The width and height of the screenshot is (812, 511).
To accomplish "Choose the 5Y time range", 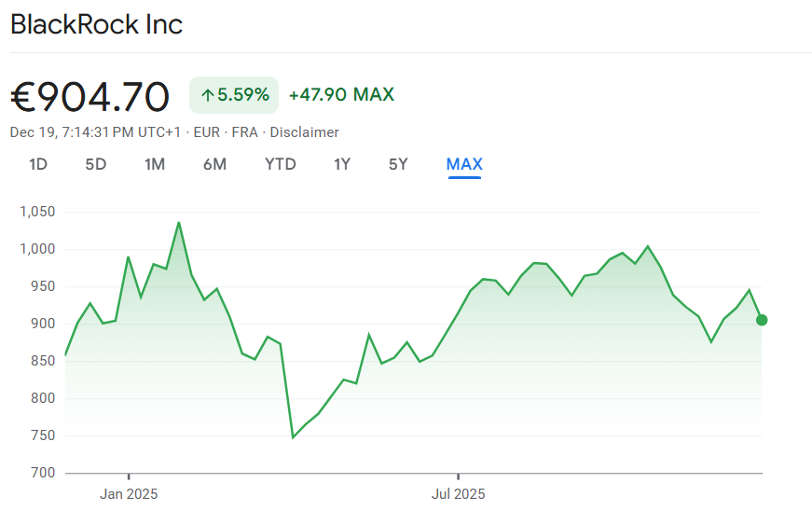I will pyautogui.click(x=398, y=165).
